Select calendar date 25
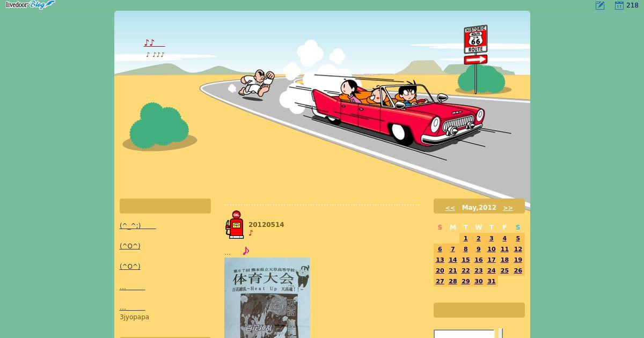The image size is (644, 338). coord(504,270)
